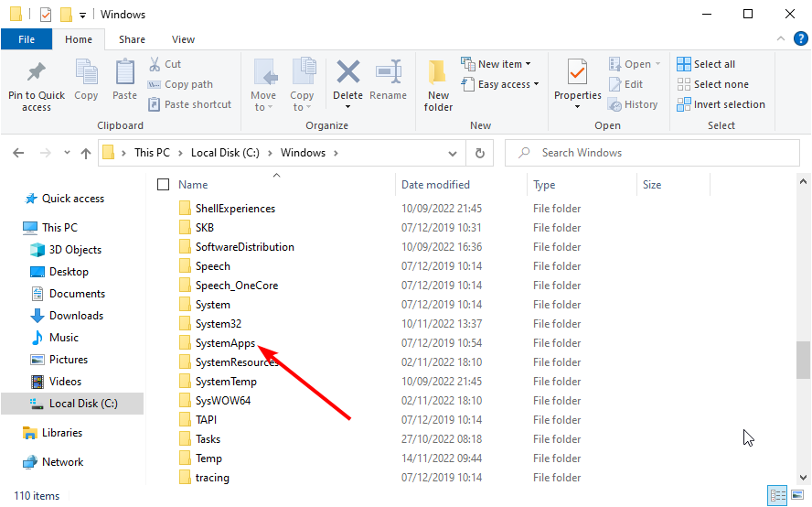The image size is (812, 507).
Task: Create a New folder from ribbon
Action: [438, 85]
